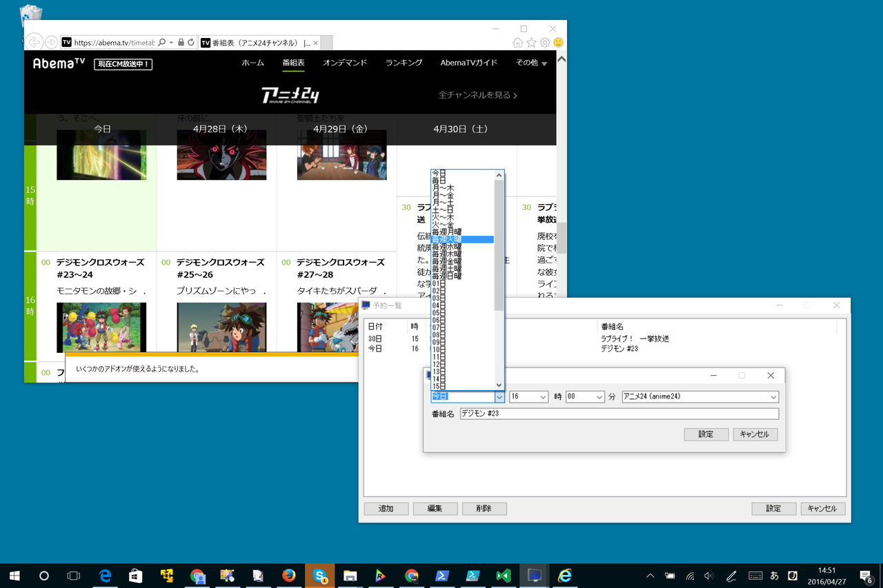The height and width of the screenshot is (588, 883).
Task: Open the 全チャンネルを見る link
Action: (477, 95)
